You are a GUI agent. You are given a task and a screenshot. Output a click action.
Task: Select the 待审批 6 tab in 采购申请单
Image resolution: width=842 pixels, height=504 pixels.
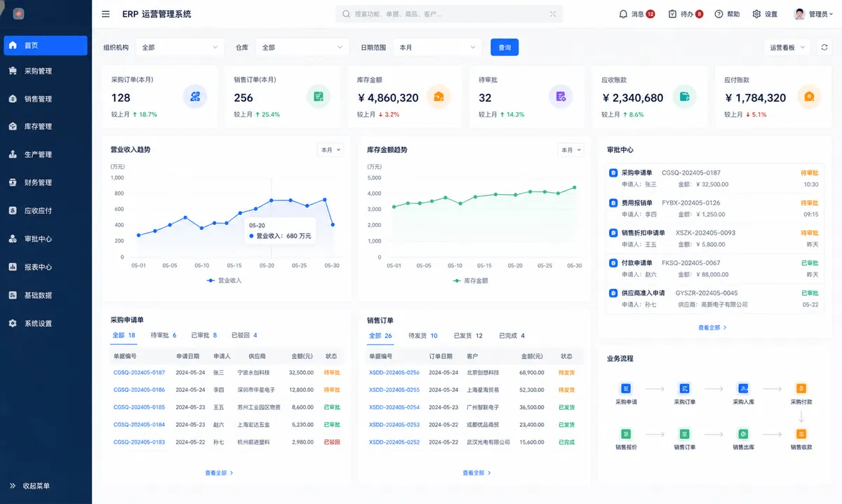(163, 335)
